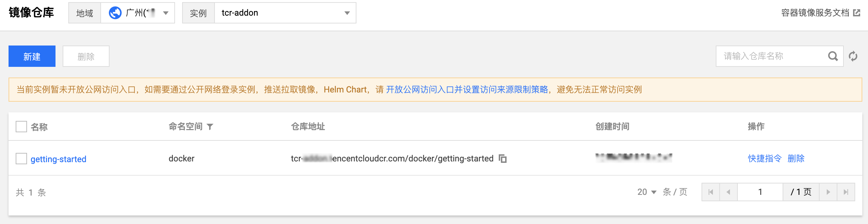Open the container image service docs link
Screen dimensions: 868x224
coord(820,13)
